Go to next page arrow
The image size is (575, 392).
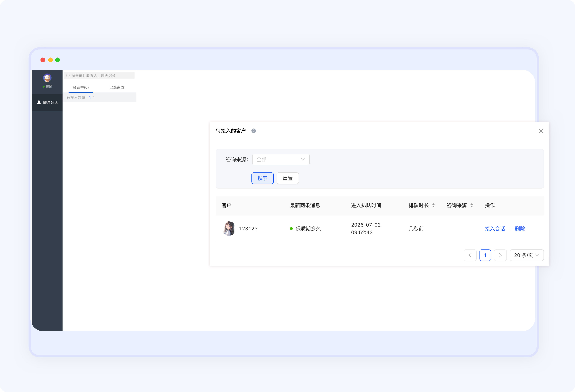pos(500,255)
